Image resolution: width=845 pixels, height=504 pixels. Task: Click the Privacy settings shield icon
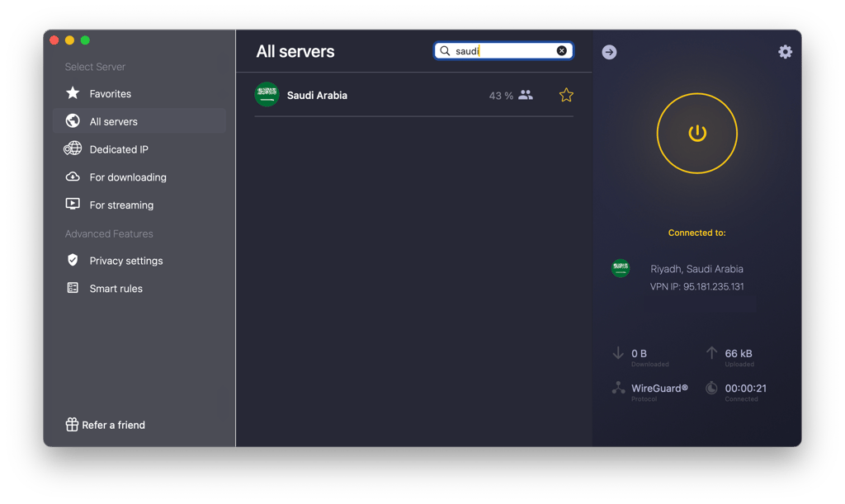[x=73, y=260]
